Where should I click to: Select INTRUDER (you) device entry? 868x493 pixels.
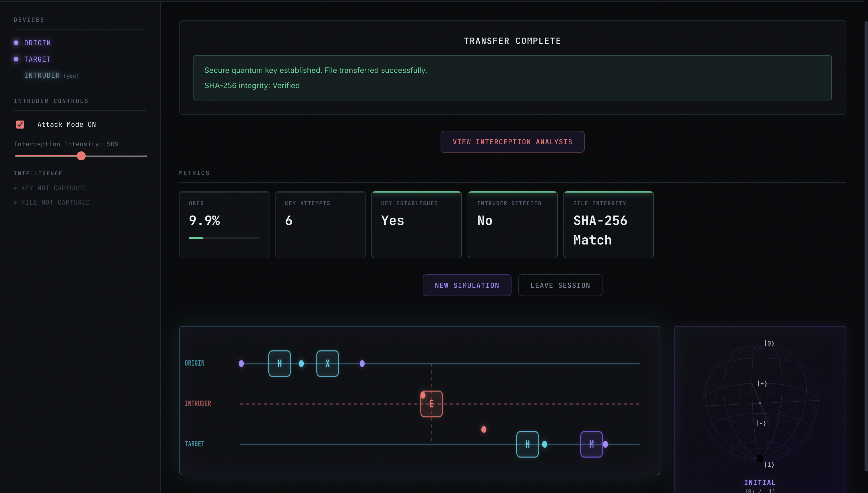[x=51, y=75]
